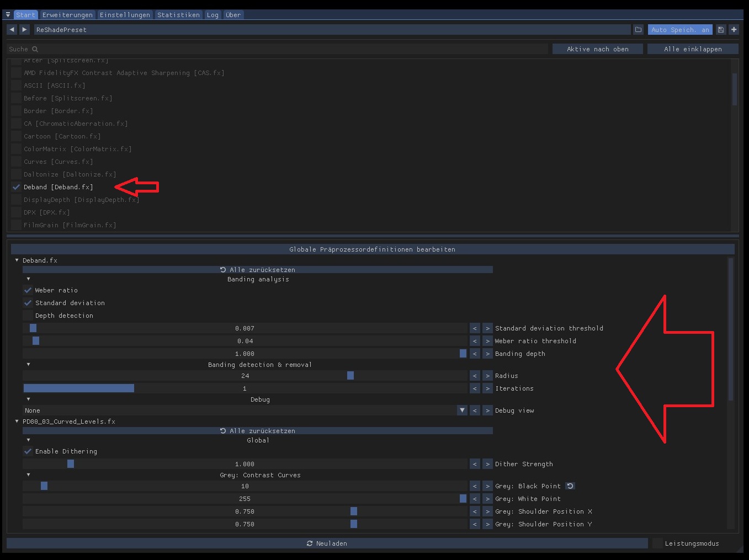Click the Aktive nach oben button

tap(598, 49)
